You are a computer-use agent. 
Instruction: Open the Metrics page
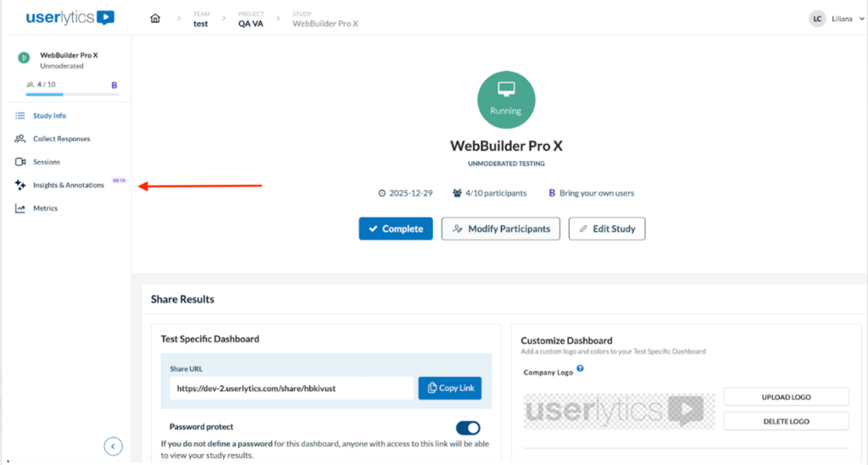click(45, 208)
